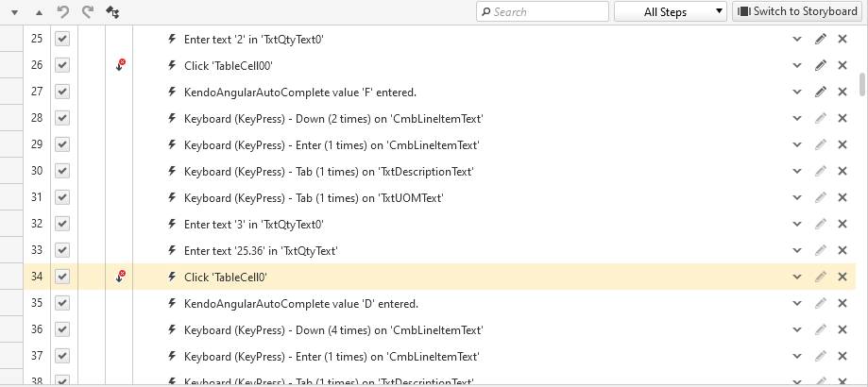
Task: Click the undo arrow in the toolbar
Action: pyautogui.click(x=63, y=12)
